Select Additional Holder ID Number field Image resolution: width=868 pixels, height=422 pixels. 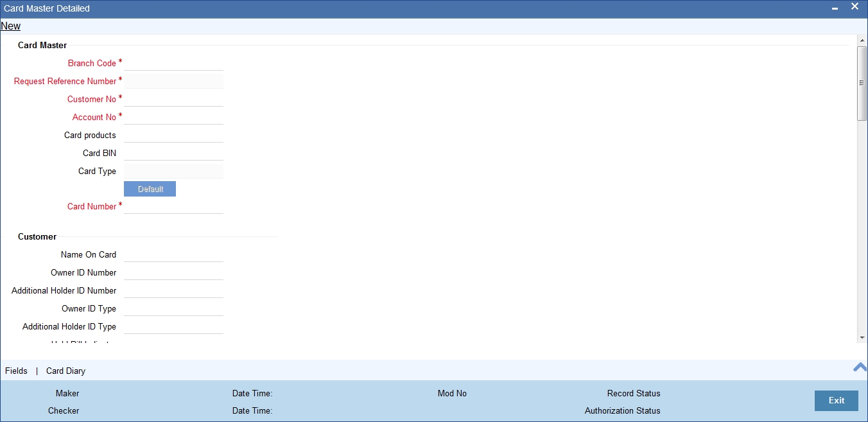point(173,290)
